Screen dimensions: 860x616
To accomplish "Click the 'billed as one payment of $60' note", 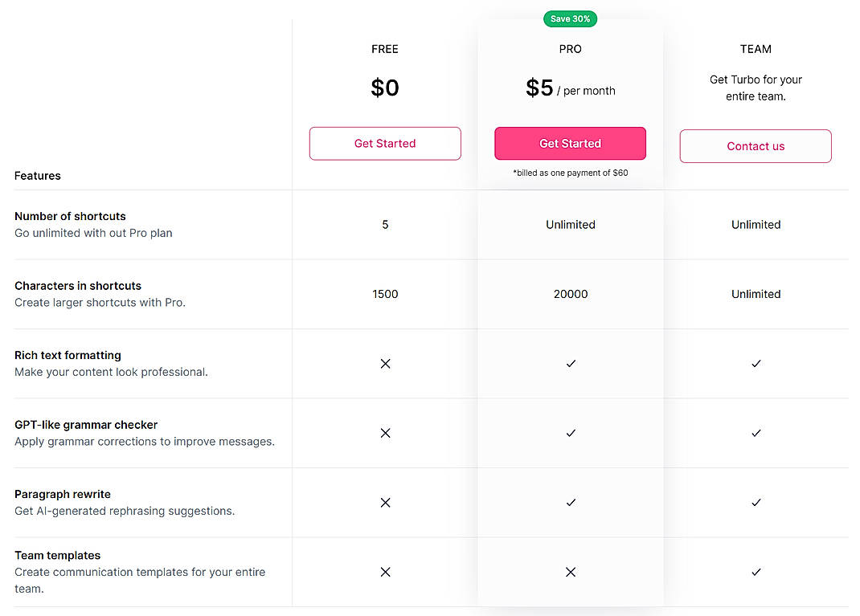I will [x=571, y=173].
